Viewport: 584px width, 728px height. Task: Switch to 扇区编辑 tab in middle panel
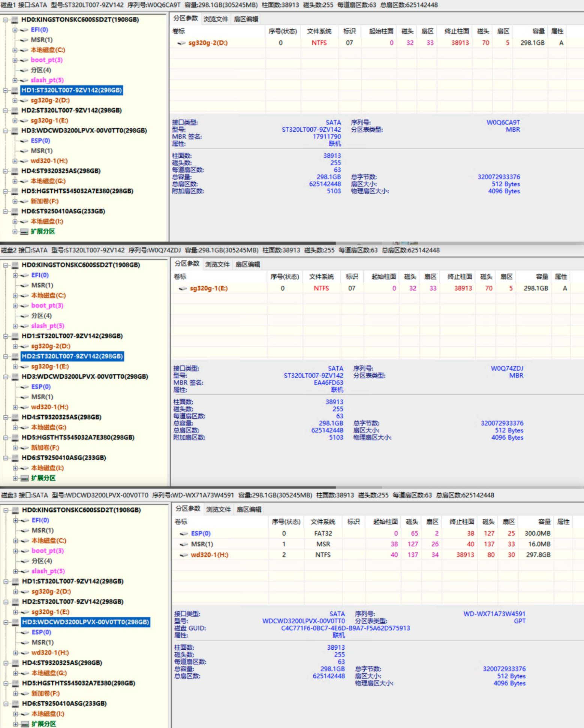247,264
